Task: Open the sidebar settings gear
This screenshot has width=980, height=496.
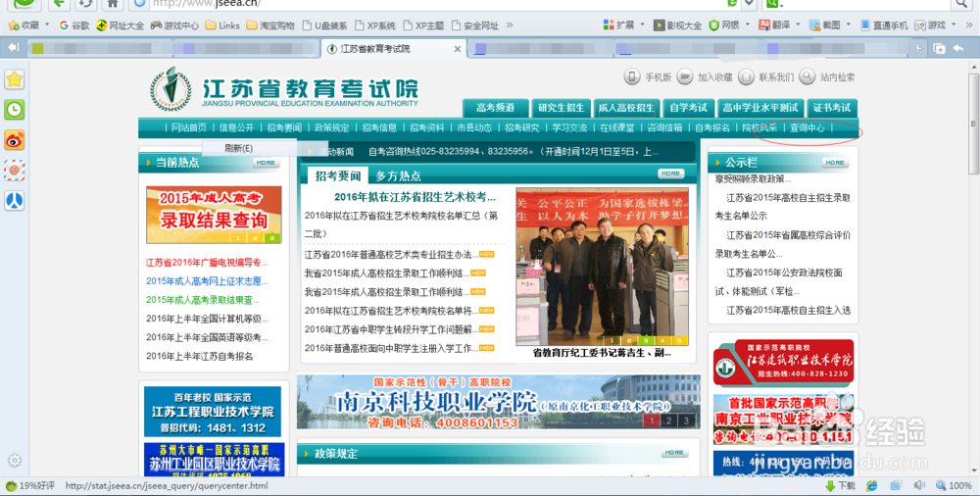Action: 15,461
